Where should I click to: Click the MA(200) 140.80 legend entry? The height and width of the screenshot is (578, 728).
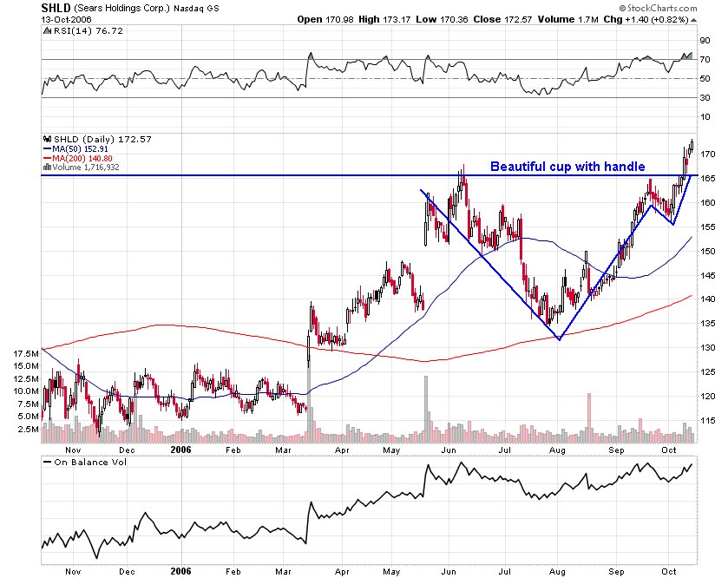(77, 158)
